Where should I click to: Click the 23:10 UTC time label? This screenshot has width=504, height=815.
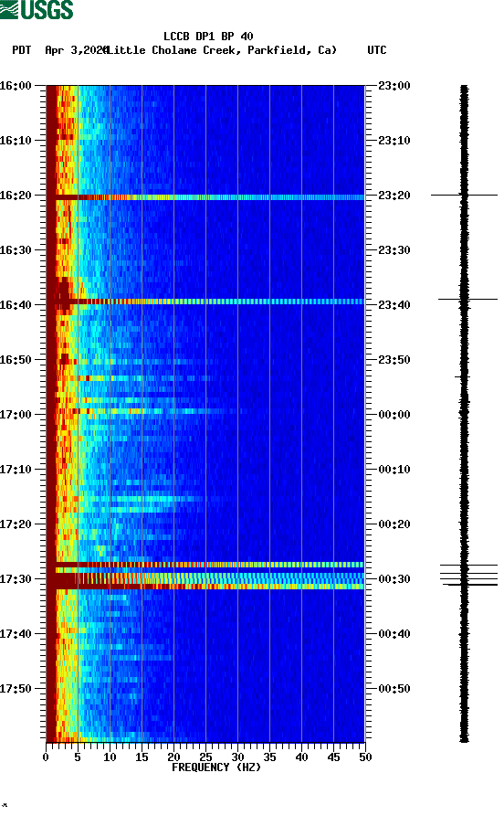[394, 141]
